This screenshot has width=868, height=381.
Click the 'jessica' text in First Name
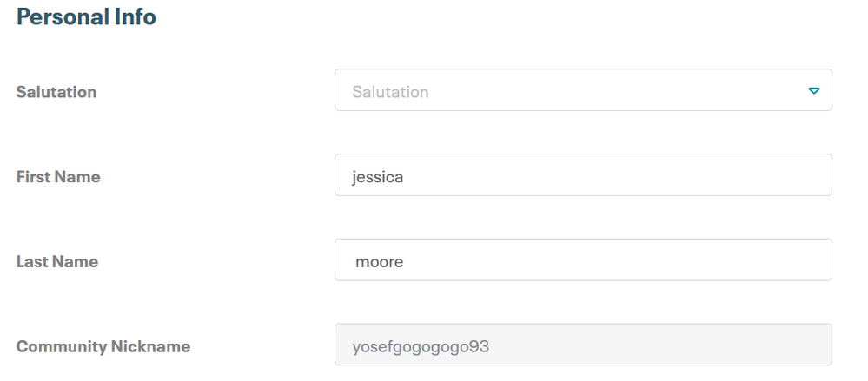[x=378, y=177]
